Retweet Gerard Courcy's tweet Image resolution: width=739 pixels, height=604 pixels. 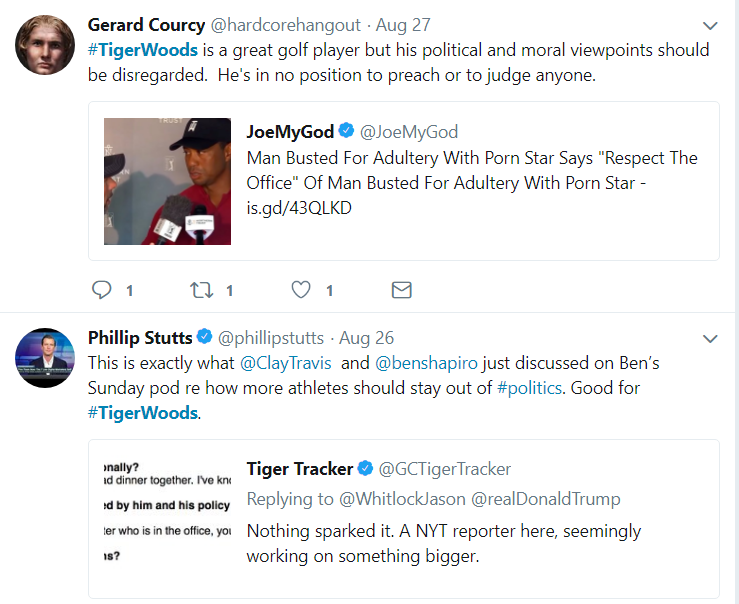pyautogui.click(x=201, y=290)
